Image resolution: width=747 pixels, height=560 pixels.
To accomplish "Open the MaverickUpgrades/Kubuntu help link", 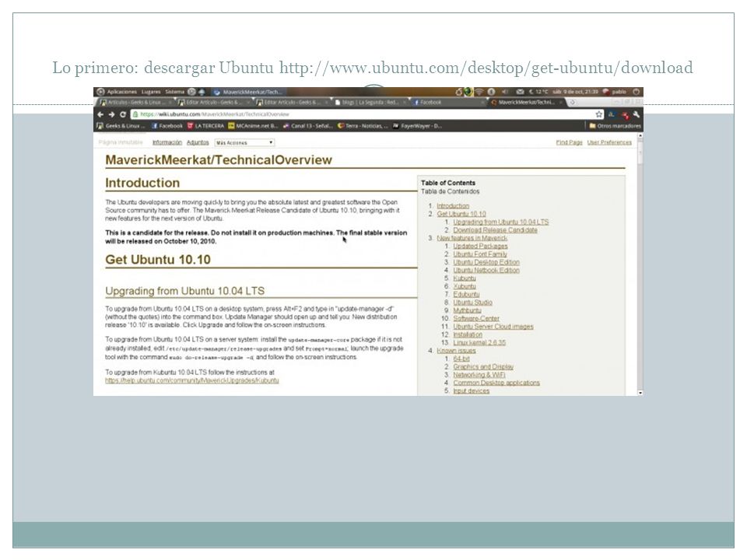I will point(191,380).
